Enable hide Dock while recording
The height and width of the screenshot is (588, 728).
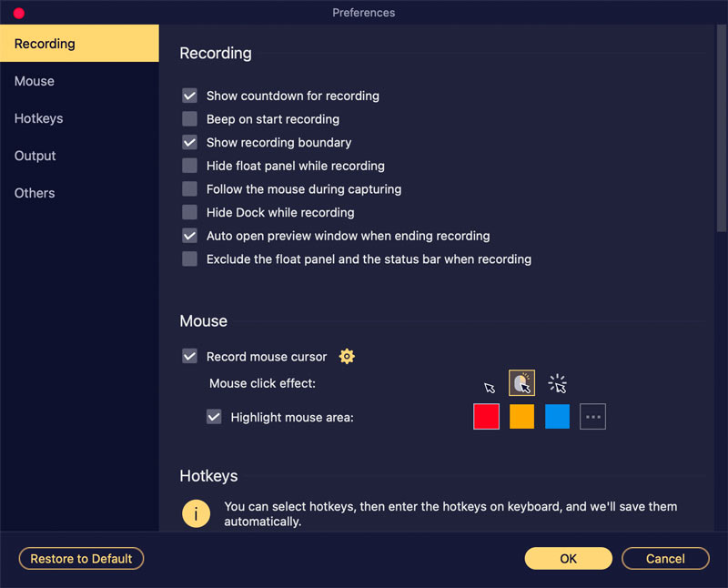pyautogui.click(x=189, y=212)
